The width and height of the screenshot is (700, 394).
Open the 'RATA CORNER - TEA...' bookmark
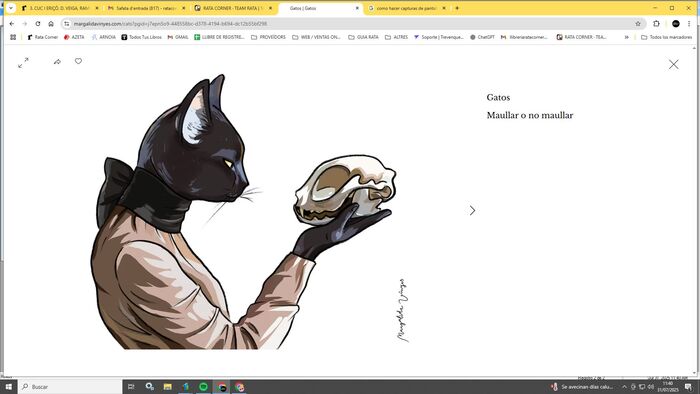click(582, 37)
